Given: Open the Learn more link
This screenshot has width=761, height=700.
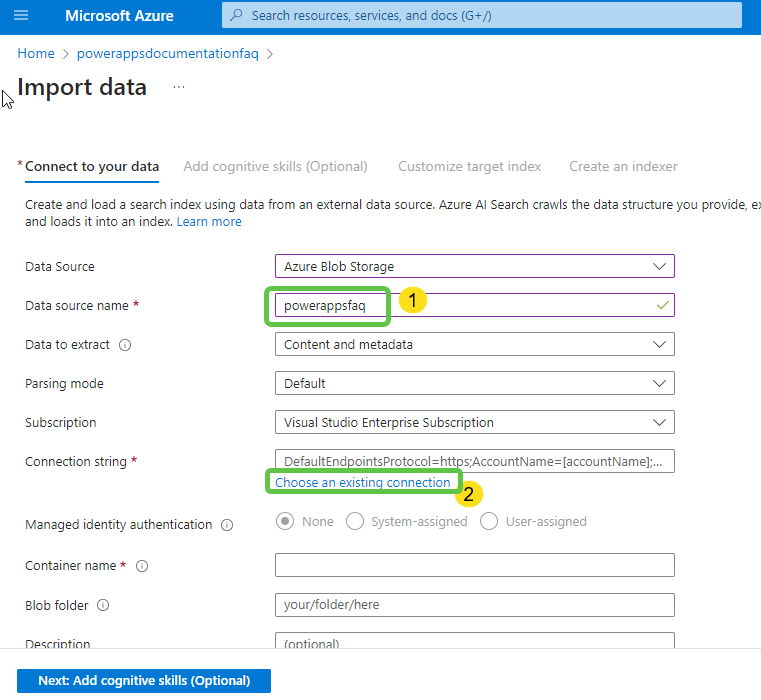Looking at the screenshot, I should pos(209,221).
